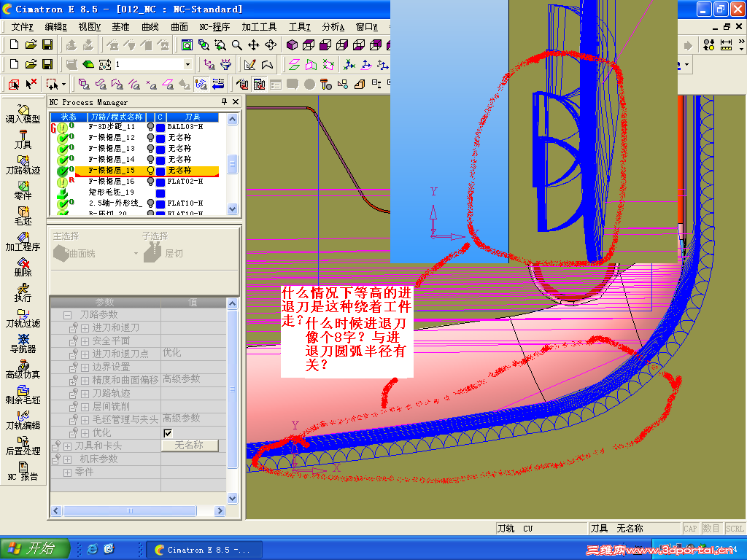Toggle lightbulb for F-根据层_16
This screenshot has width=747, height=560.
click(150, 182)
